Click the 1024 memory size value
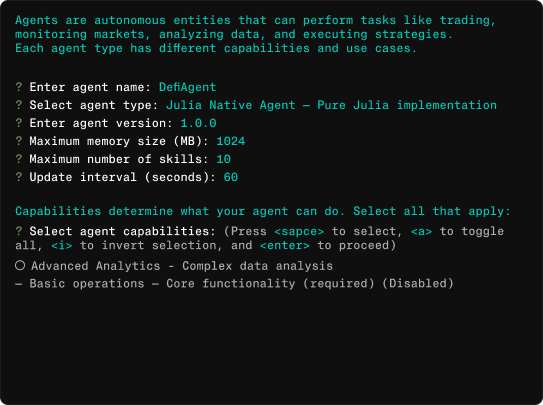The height and width of the screenshot is (405, 543). click(231, 141)
